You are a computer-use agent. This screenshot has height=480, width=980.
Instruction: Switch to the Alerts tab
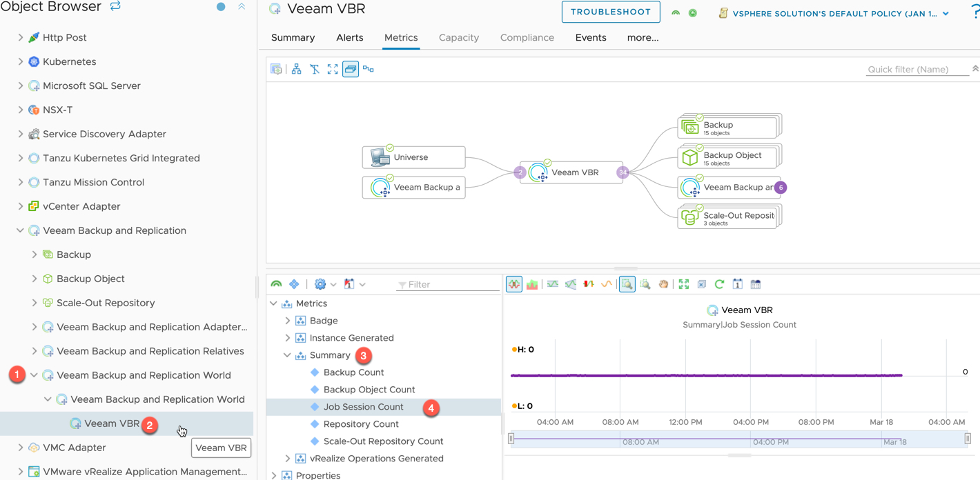pos(350,38)
